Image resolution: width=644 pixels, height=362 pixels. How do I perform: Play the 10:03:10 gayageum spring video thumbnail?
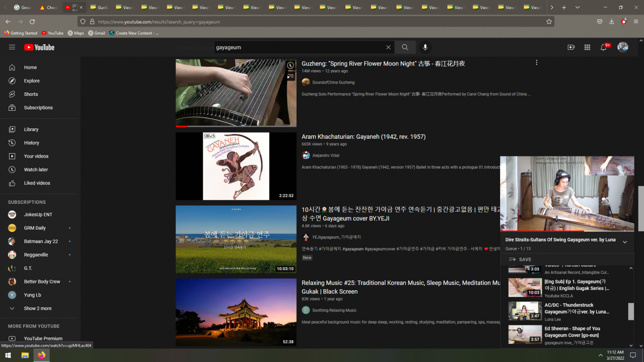pos(236,239)
